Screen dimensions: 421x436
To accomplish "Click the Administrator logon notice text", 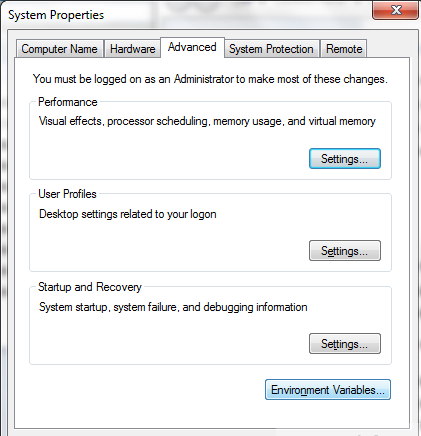I will [210, 79].
